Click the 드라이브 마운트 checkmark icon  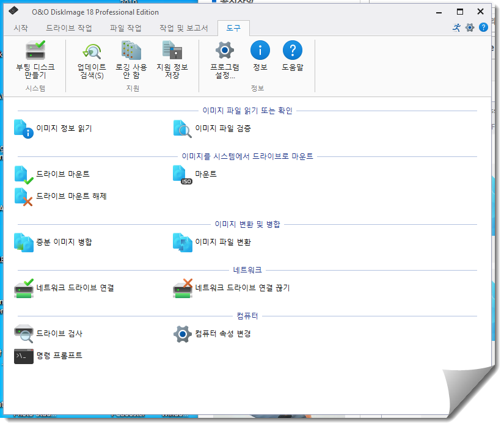click(23, 175)
